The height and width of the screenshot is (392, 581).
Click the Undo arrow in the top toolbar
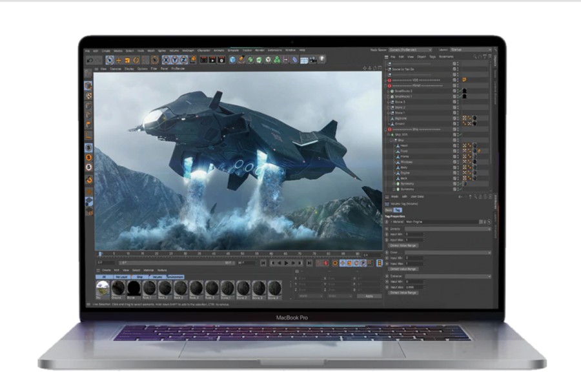coord(90,59)
